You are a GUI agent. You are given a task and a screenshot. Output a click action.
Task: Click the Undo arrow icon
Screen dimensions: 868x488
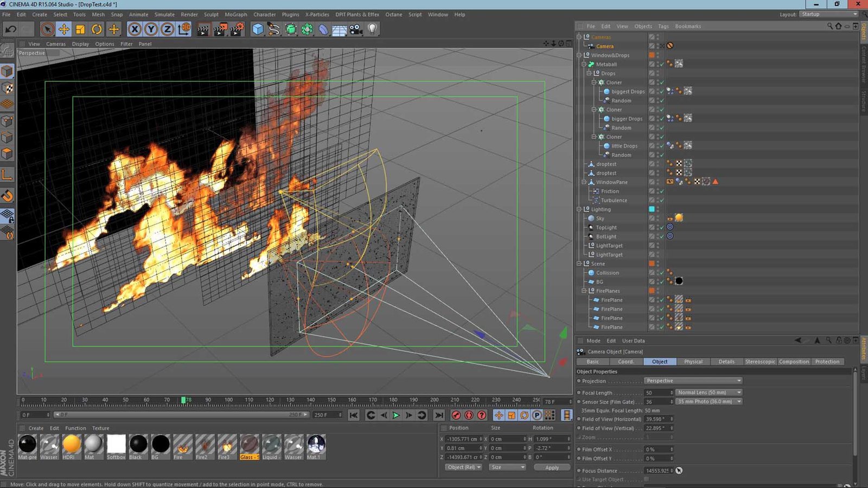(x=10, y=29)
